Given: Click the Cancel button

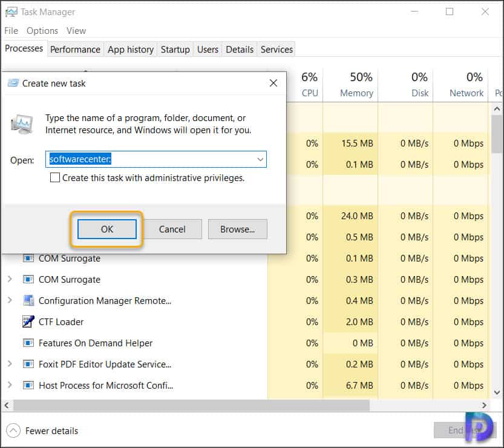Looking at the screenshot, I should point(172,229).
